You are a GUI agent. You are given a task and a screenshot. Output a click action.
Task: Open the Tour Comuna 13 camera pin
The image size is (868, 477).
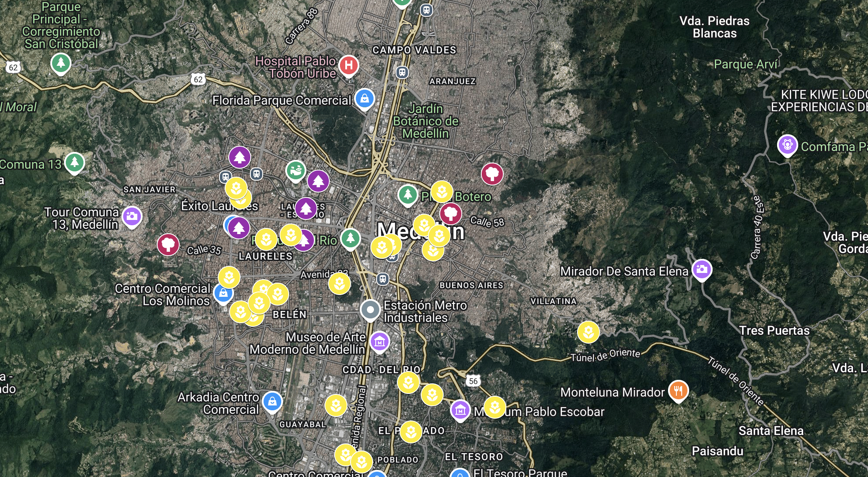[x=132, y=216]
